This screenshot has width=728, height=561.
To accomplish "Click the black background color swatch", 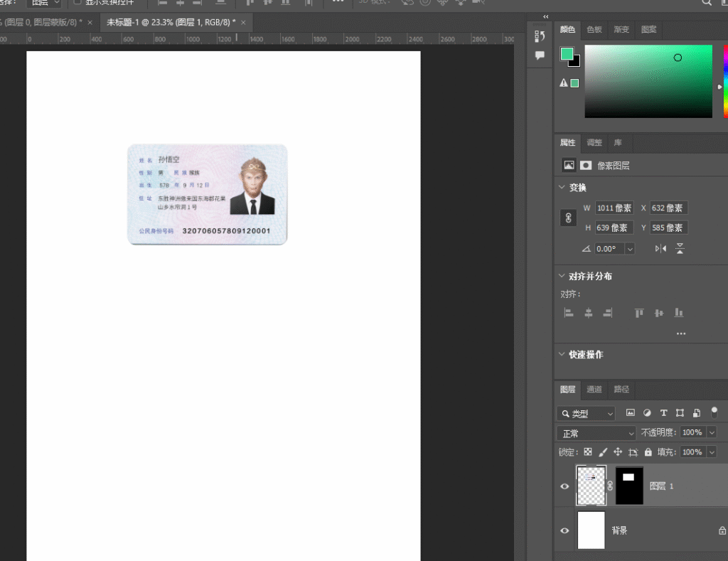I will pos(576,63).
